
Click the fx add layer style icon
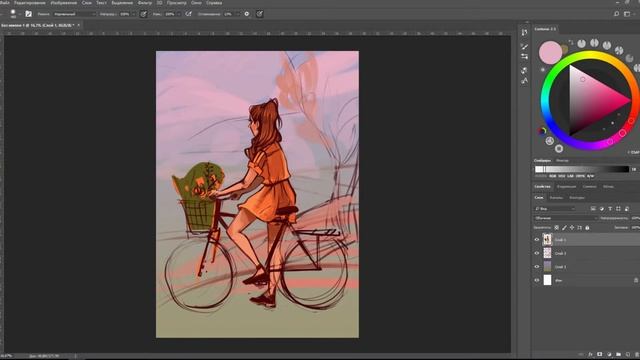[x=590, y=354]
